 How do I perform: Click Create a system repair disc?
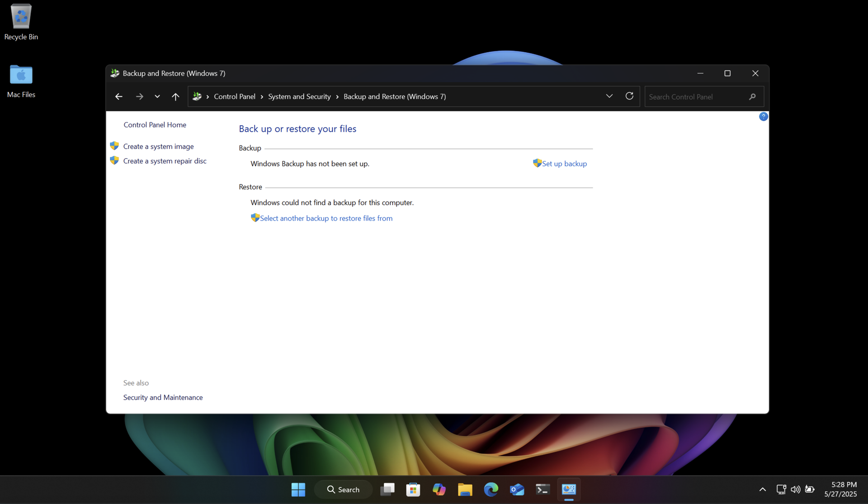(165, 161)
